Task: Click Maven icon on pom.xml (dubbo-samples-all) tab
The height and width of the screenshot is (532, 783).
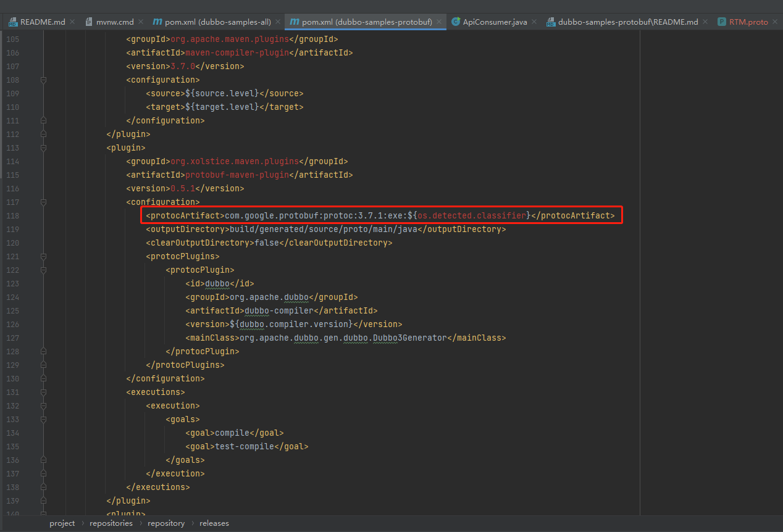Action: click(x=157, y=22)
